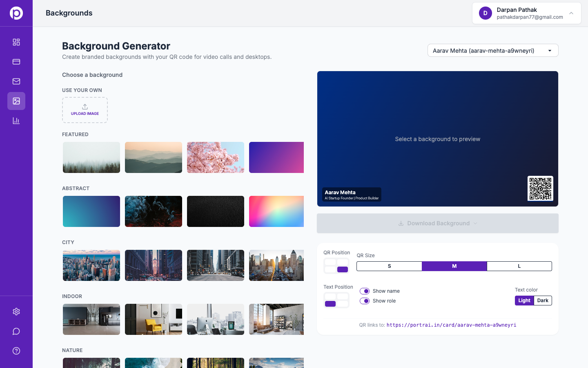Click the QR code in the preview
This screenshot has height=368, width=588.
(x=540, y=188)
